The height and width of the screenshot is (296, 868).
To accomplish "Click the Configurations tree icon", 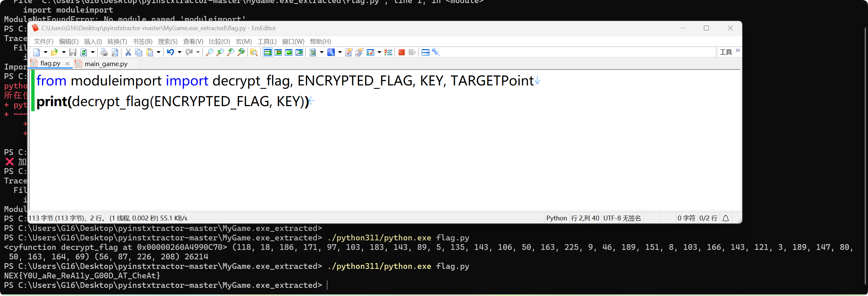I will tap(313, 52).
